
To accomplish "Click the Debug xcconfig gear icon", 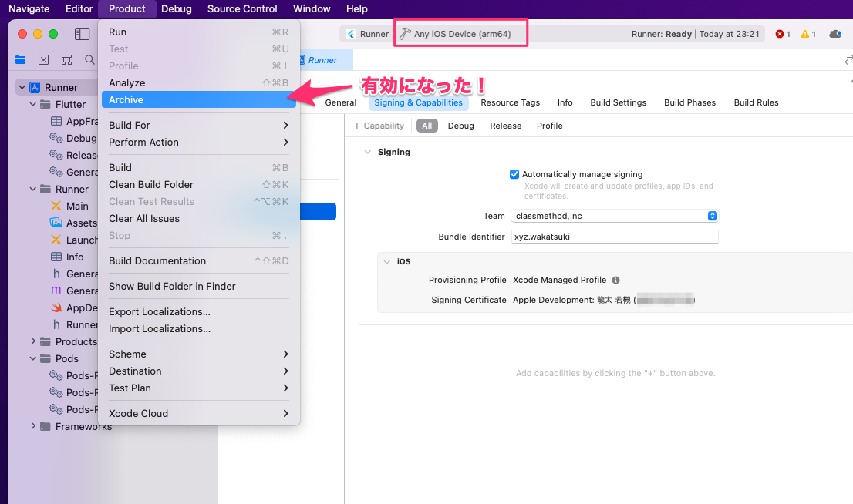I will tap(56, 137).
